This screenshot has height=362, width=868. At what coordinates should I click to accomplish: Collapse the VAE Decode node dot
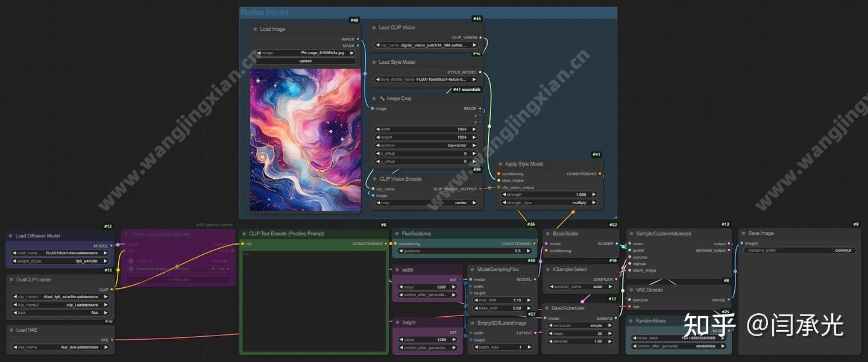pyautogui.click(x=631, y=290)
